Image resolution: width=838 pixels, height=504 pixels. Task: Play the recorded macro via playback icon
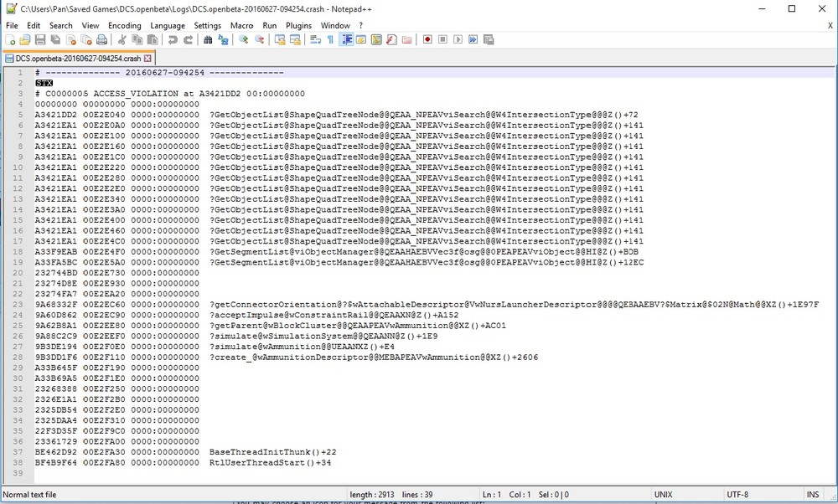click(458, 39)
